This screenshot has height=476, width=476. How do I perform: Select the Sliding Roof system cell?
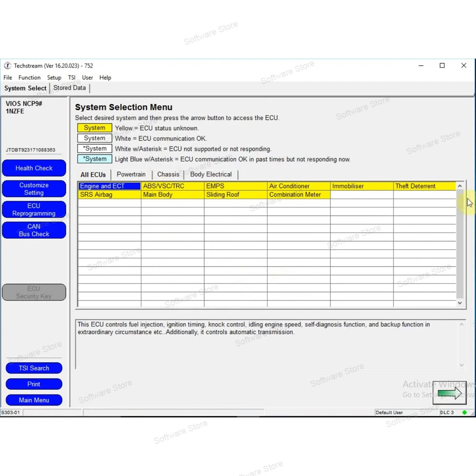pos(236,195)
